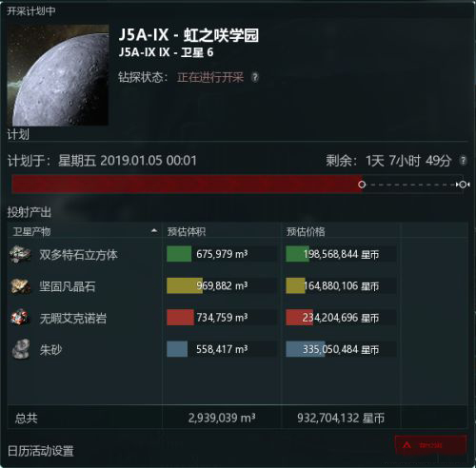Click the red cancel extraction button
This screenshot has width=476, height=468.
coord(430,445)
